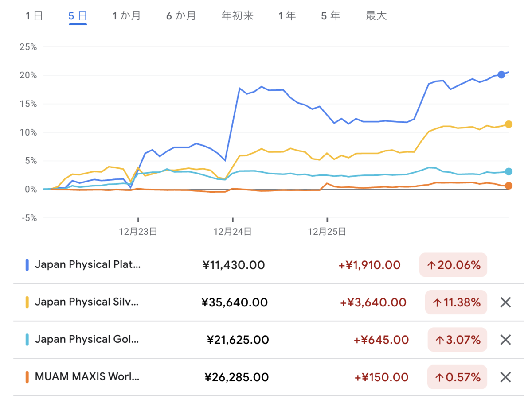Viewport: 532px width, 403px height.
Task: Click the 12月24日 date marker on axis
Action: coord(232,231)
